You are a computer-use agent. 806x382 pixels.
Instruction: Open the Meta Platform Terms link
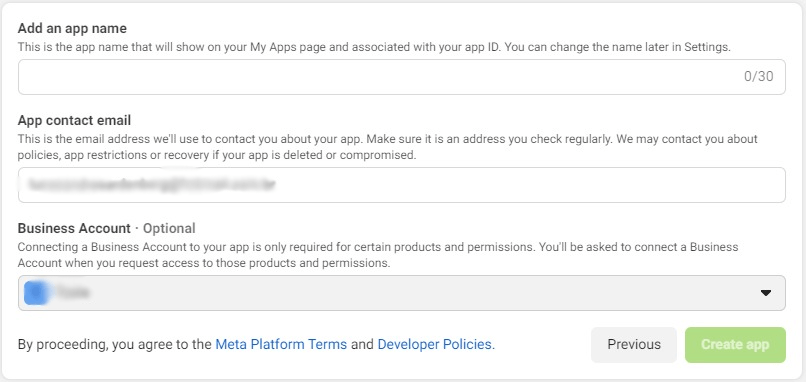(281, 344)
